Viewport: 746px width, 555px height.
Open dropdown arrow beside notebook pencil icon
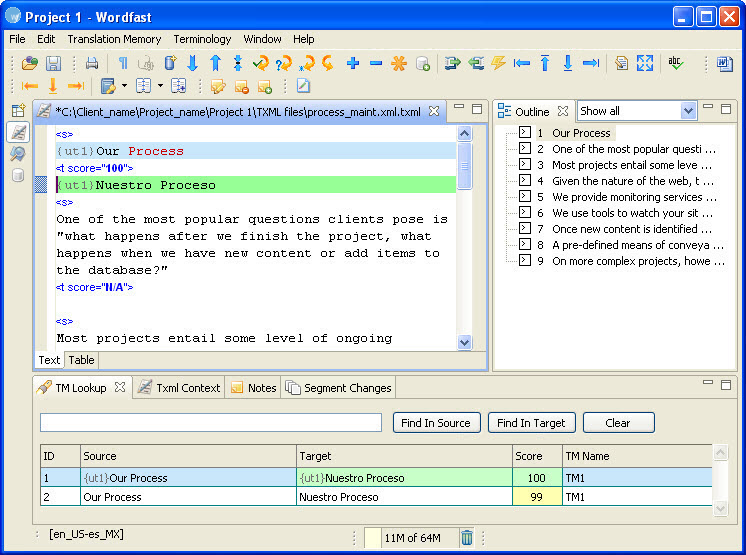125,86
